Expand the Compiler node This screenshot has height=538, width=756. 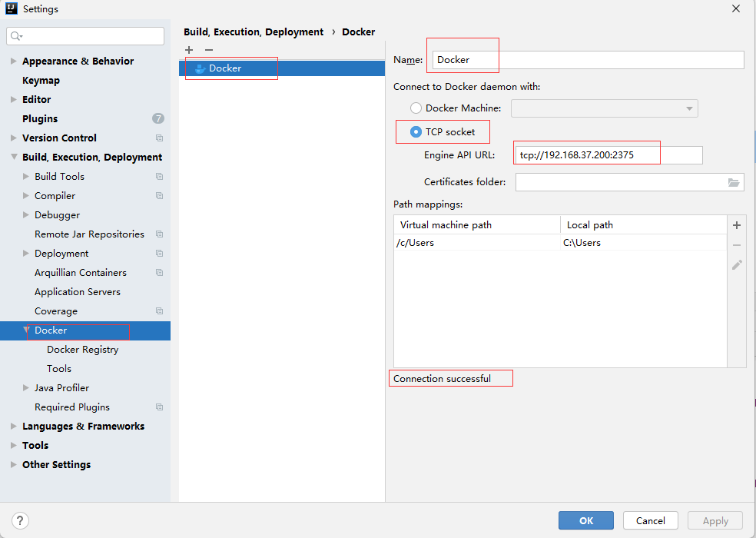point(26,196)
